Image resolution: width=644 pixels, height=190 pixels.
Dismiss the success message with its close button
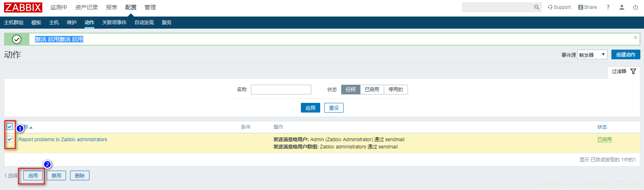pyautogui.click(x=636, y=38)
